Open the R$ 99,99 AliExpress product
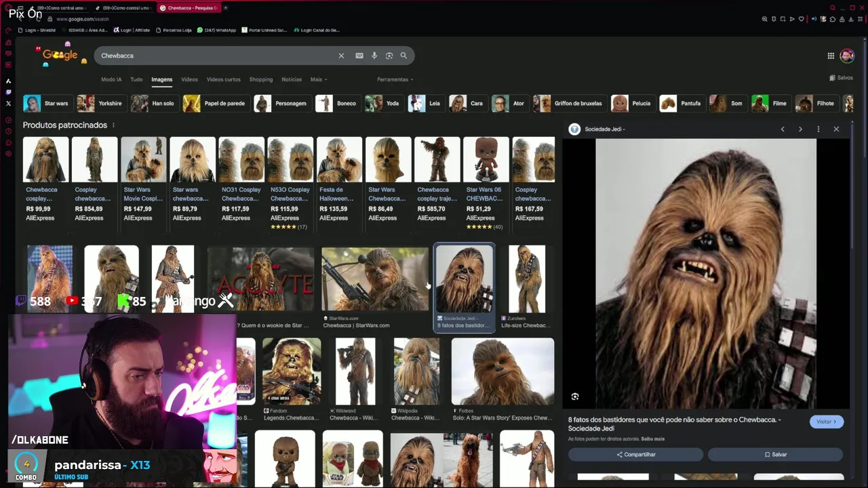868x488 pixels. point(45,179)
